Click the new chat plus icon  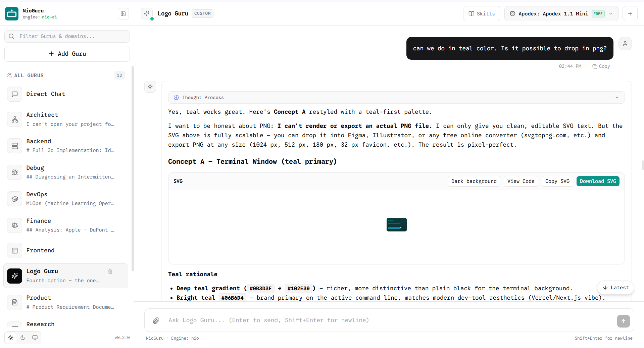point(630,14)
